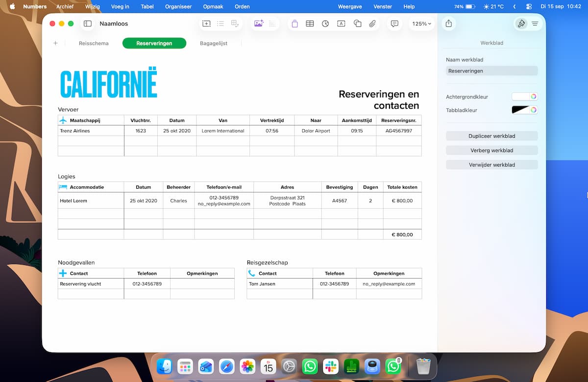Click the Verwijder werkblad button
The width and height of the screenshot is (588, 382).
492,165
